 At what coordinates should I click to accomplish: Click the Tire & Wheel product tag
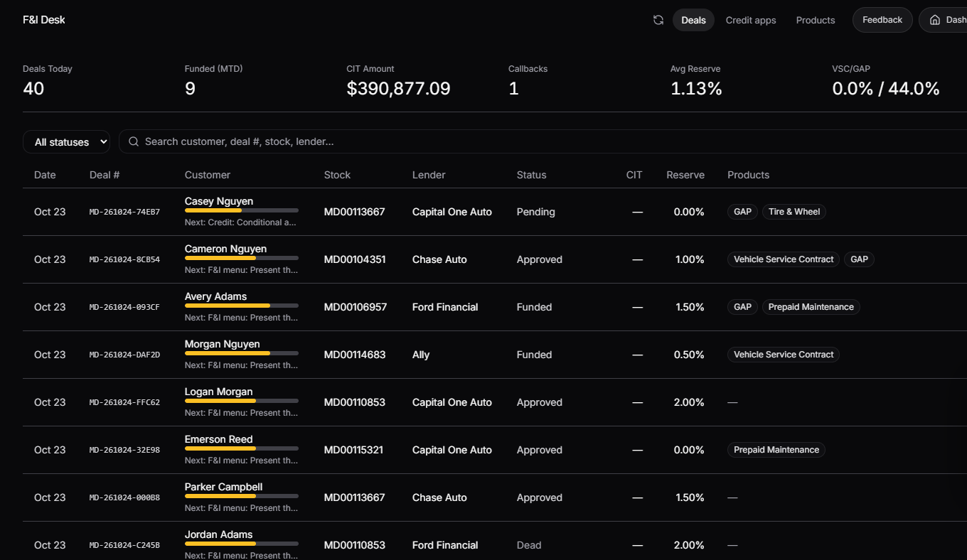click(x=794, y=212)
